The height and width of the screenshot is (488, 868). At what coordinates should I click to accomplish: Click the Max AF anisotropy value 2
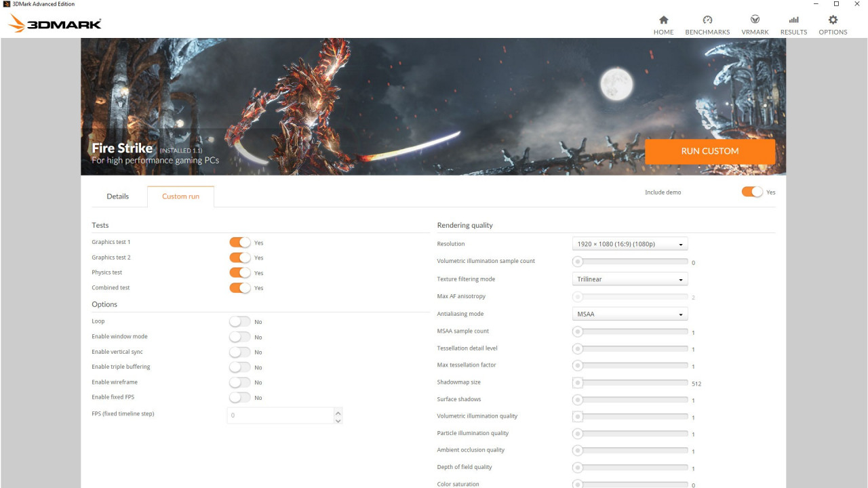[x=693, y=298]
